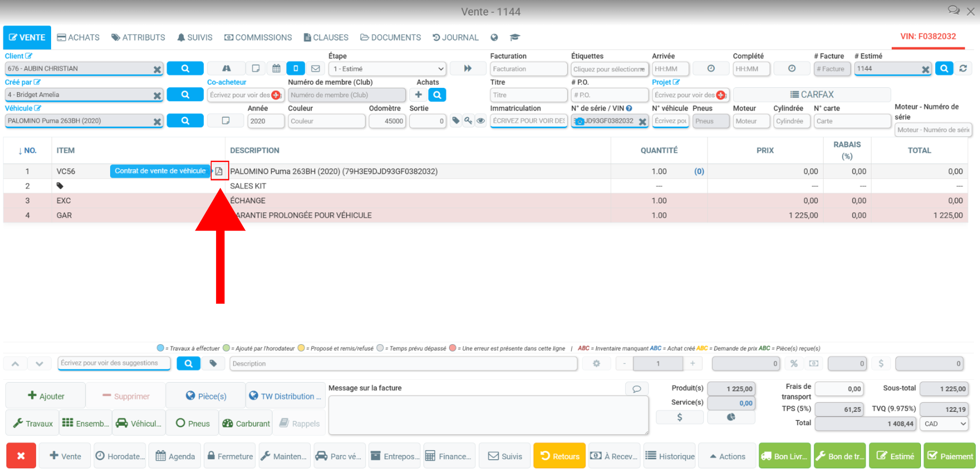Viewport: 980px width, 472px height.
Task: Search by estimate number with the magnifier button
Action: pos(944,69)
